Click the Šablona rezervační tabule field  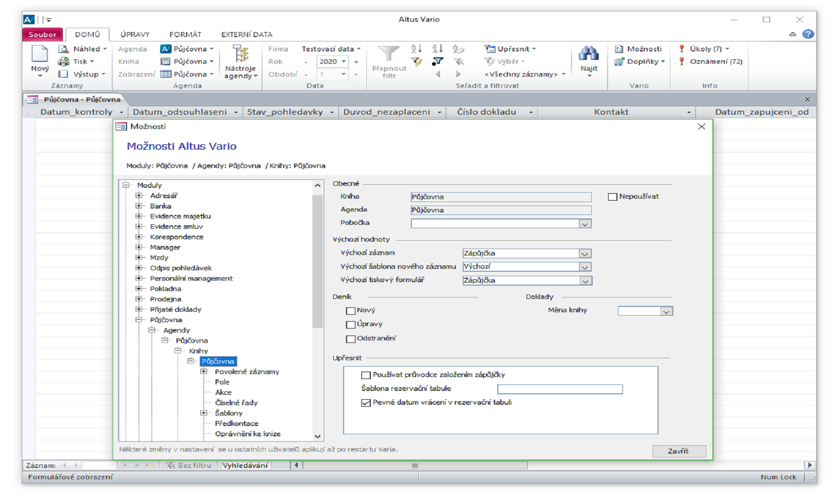coord(560,389)
